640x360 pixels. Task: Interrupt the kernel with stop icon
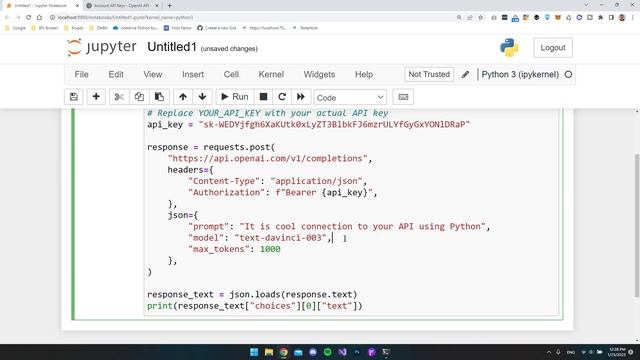click(x=263, y=97)
